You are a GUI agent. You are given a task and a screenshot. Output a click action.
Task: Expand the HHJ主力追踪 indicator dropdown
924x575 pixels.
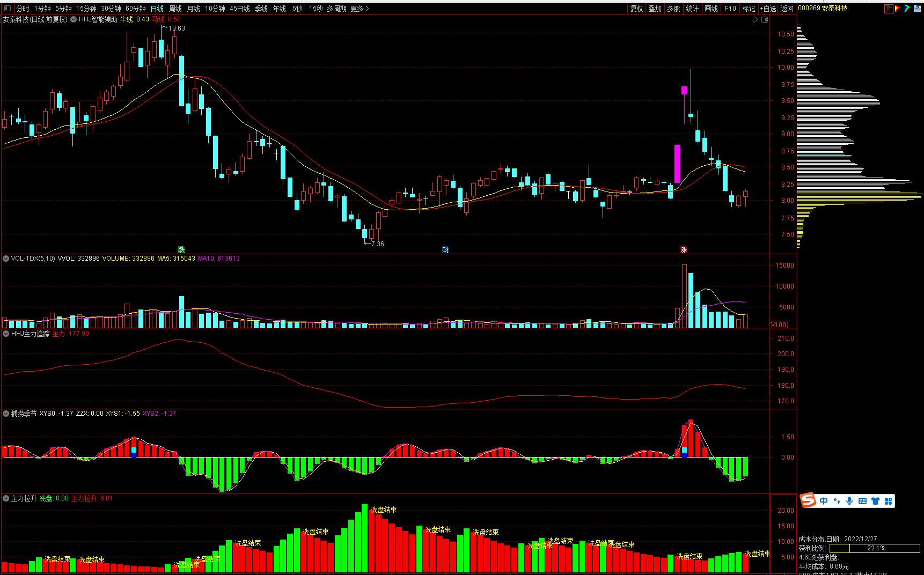[x=6, y=334]
